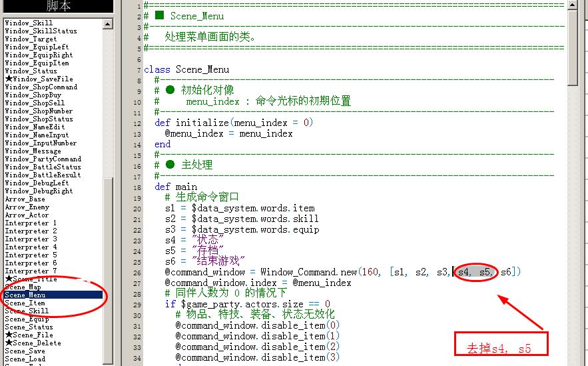Click script list scroll-up arrow

(x=108, y=24)
